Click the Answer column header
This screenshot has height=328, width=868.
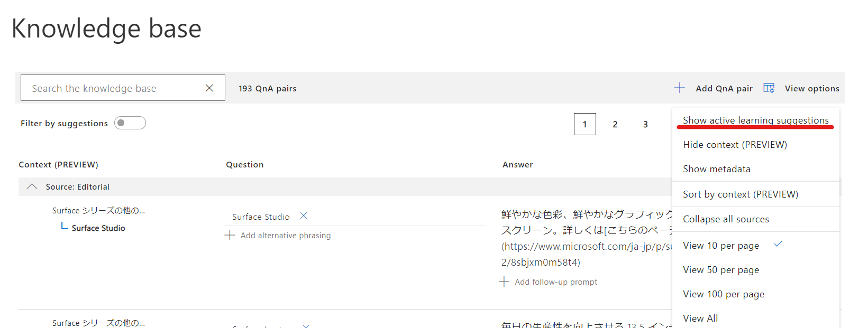(x=517, y=164)
